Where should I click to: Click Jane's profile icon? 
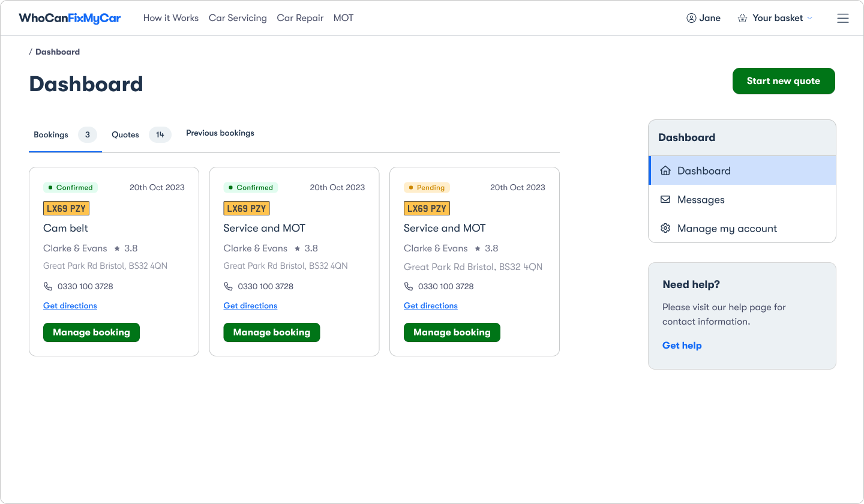(691, 18)
